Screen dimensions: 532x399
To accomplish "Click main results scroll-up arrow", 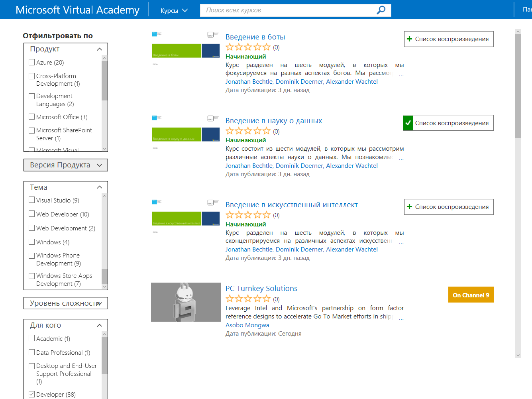I will point(518,31).
